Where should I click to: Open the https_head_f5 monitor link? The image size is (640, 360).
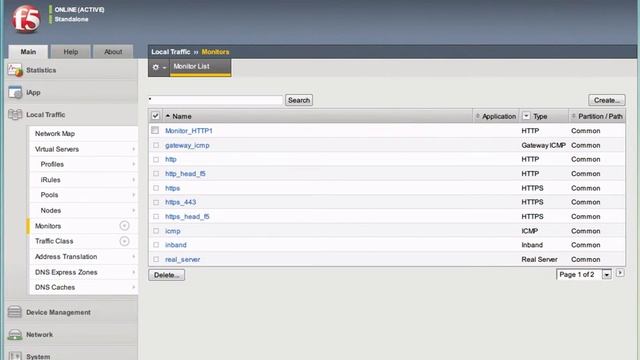coord(187,217)
